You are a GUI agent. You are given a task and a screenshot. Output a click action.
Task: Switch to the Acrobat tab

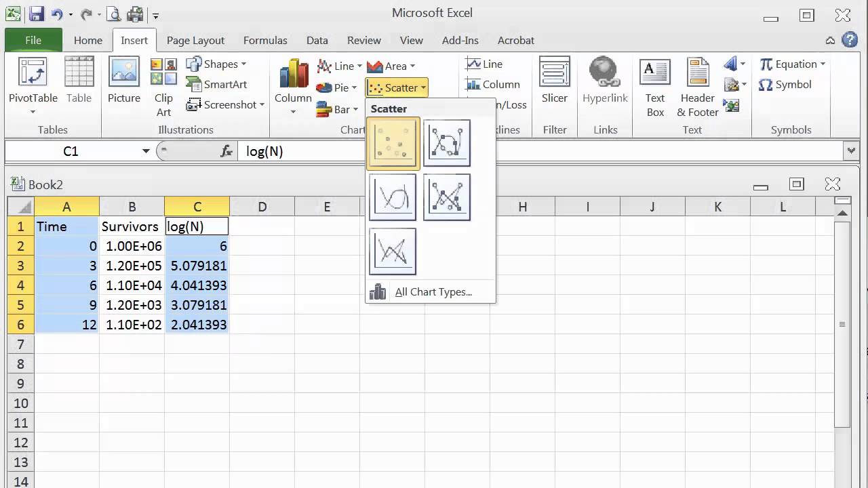click(516, 40)
